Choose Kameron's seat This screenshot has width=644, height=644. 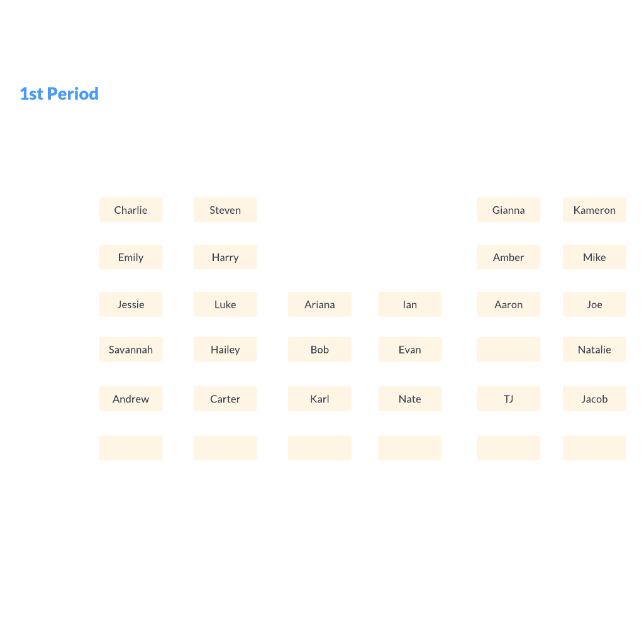coord(594,210)
